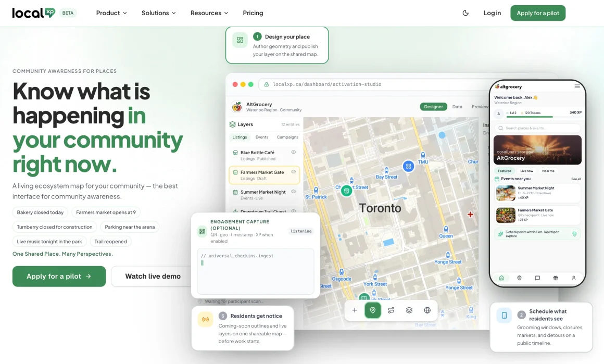Switch to the Data tab
604x364 pixels.
point(457,107)
